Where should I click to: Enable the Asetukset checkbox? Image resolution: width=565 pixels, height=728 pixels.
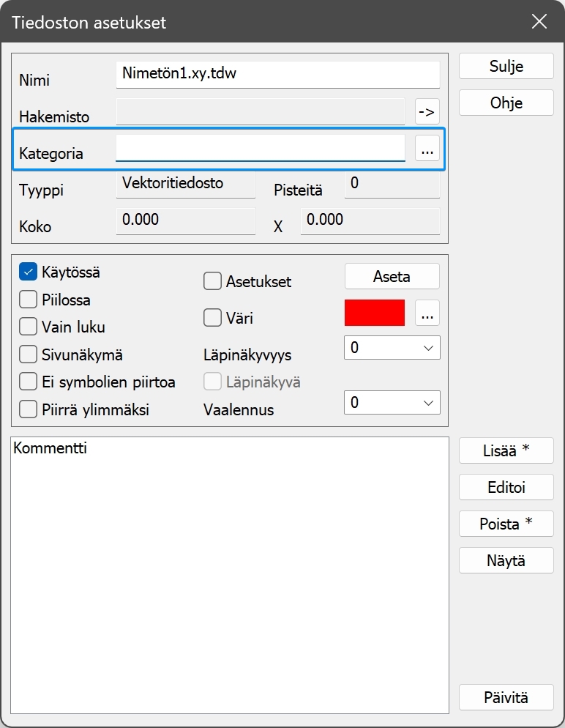(212, 281)
